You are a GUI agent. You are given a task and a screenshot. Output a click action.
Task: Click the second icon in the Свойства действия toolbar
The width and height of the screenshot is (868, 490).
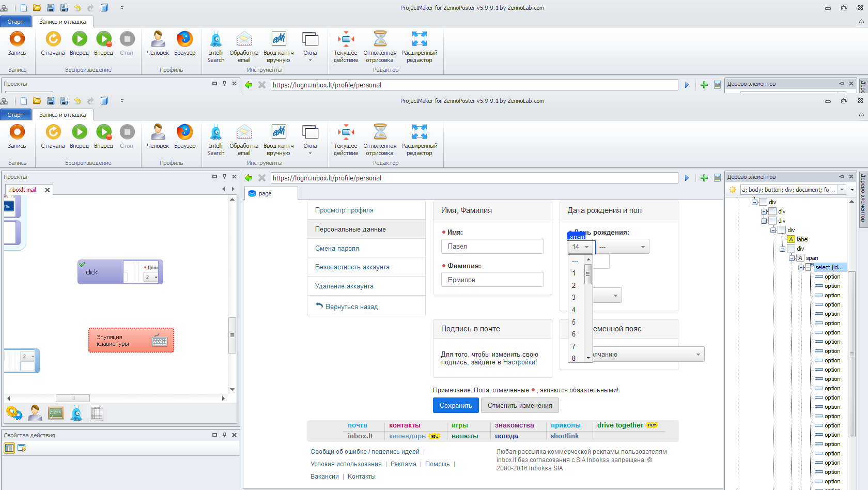(22, 448)
